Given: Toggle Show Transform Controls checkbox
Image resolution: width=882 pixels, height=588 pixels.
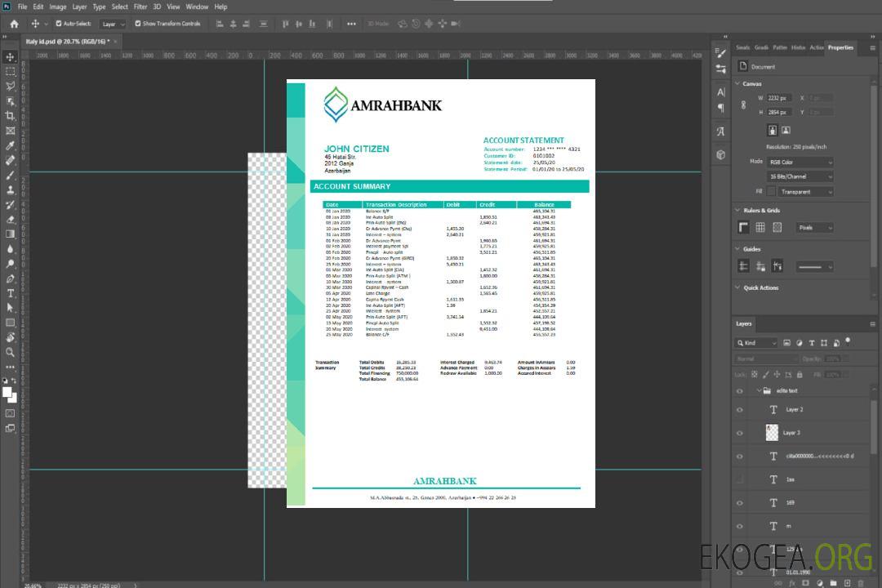Looking at the screenshot, I should (138, 24).
